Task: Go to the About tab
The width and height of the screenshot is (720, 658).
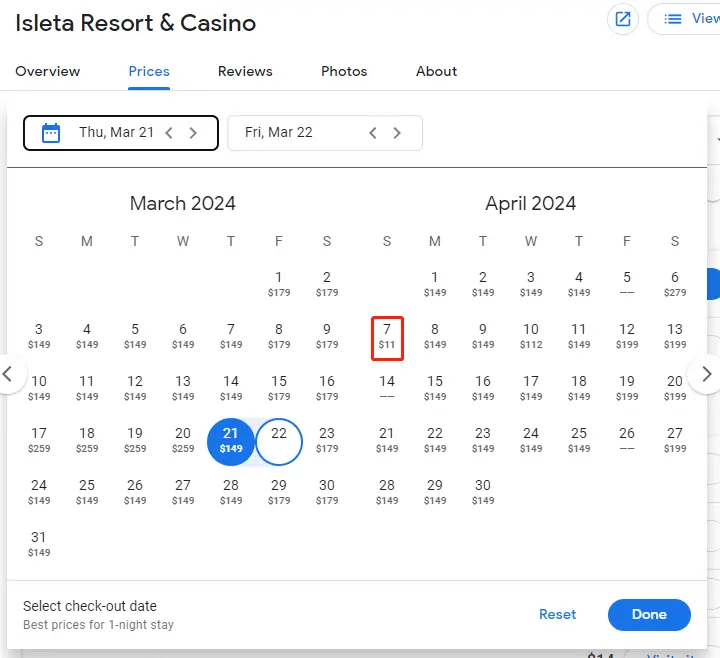Action: (x=436, y=71)
